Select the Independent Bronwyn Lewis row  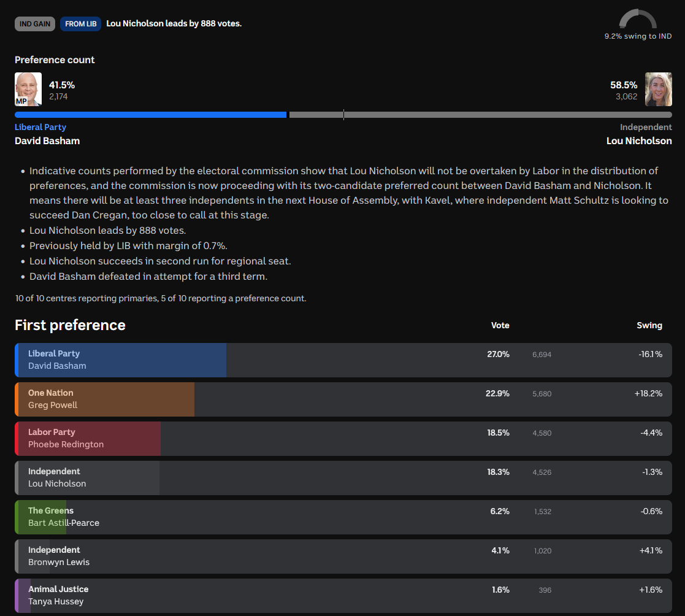pyautogui.click(x=343, y=556)
